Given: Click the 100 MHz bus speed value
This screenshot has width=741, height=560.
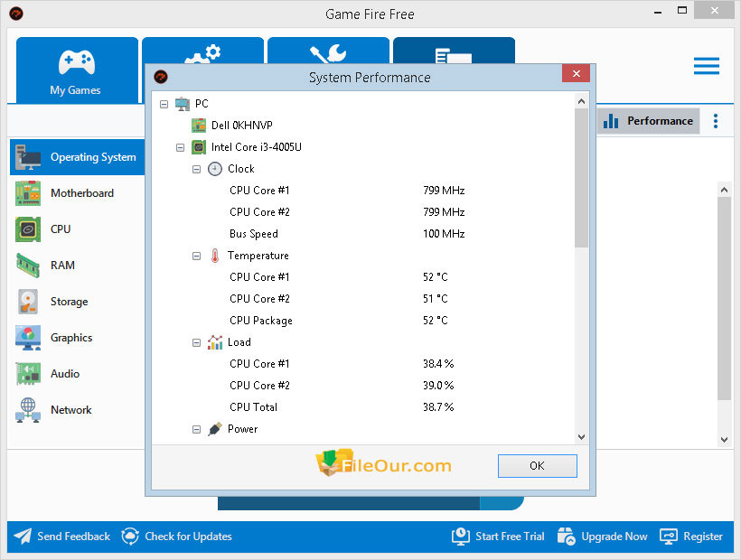Looking at the screenshot, I should [444, 234].
